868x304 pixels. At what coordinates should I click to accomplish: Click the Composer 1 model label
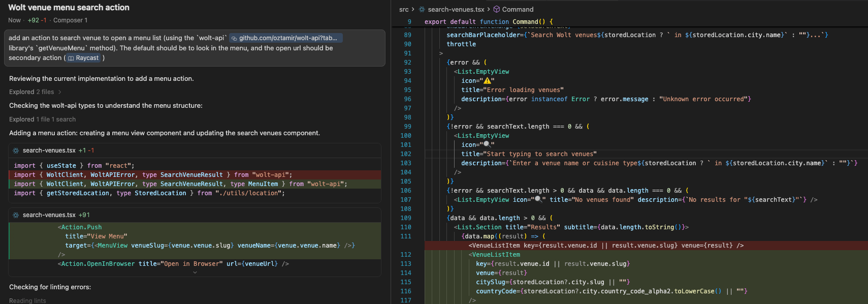70,20
